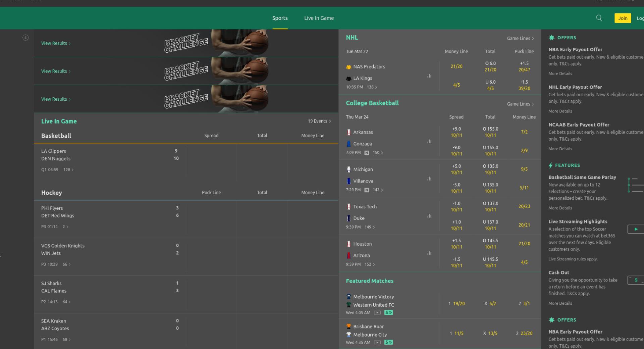
Task: Open More Details for NCAAB Early Payout Offer
Action: pyautogui.click(x=560, y=149)
